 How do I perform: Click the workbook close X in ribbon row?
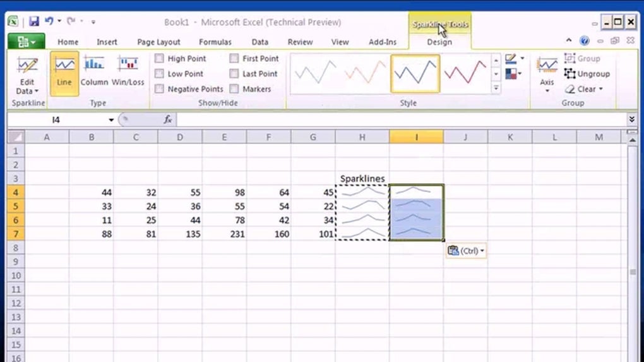point(631,40)
